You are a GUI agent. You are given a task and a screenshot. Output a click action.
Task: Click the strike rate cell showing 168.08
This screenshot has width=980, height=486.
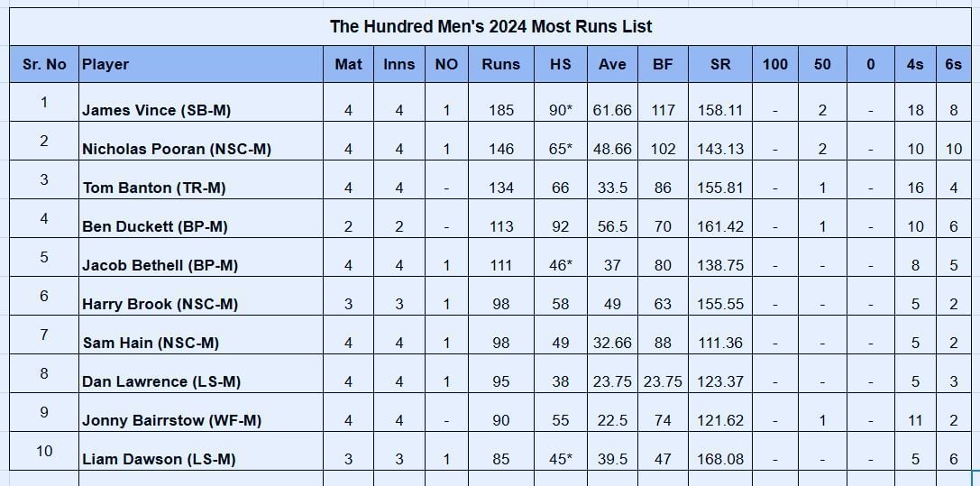point(720,459)
